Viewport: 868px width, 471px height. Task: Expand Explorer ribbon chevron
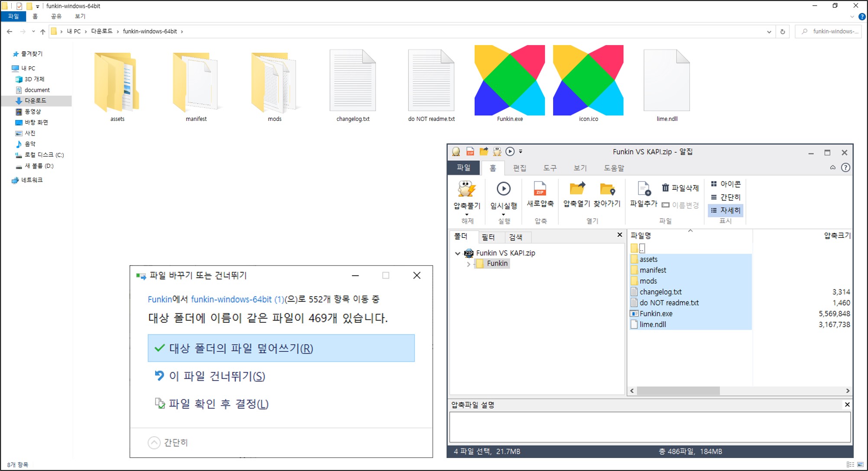[x=852, y=17]
